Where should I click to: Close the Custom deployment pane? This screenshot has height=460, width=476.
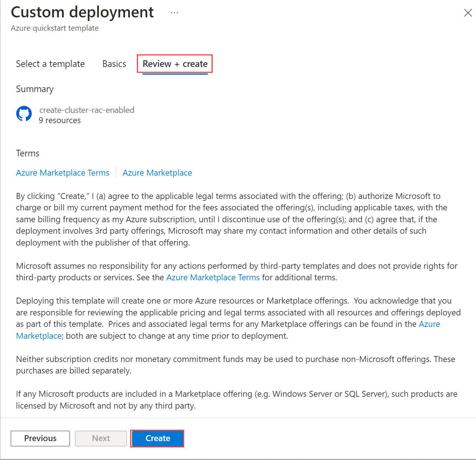point(467,13)
